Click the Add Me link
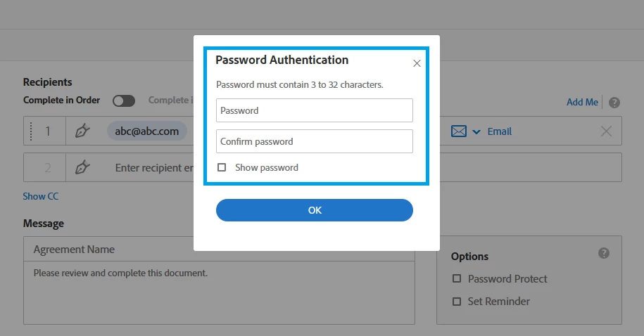This screenshot has height=336, width=644. pyautogui.click(x=582, y=102)
